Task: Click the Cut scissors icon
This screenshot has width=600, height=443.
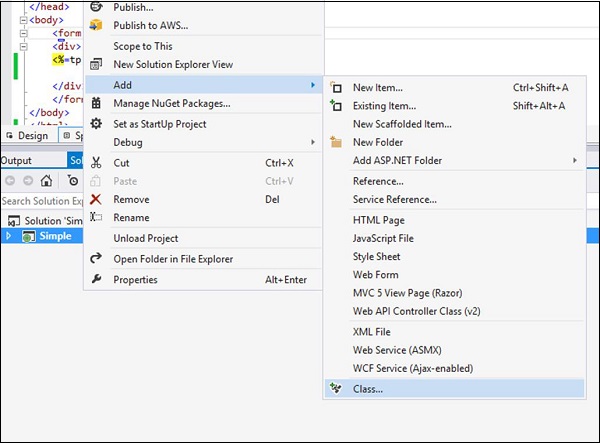Action: 97,163
